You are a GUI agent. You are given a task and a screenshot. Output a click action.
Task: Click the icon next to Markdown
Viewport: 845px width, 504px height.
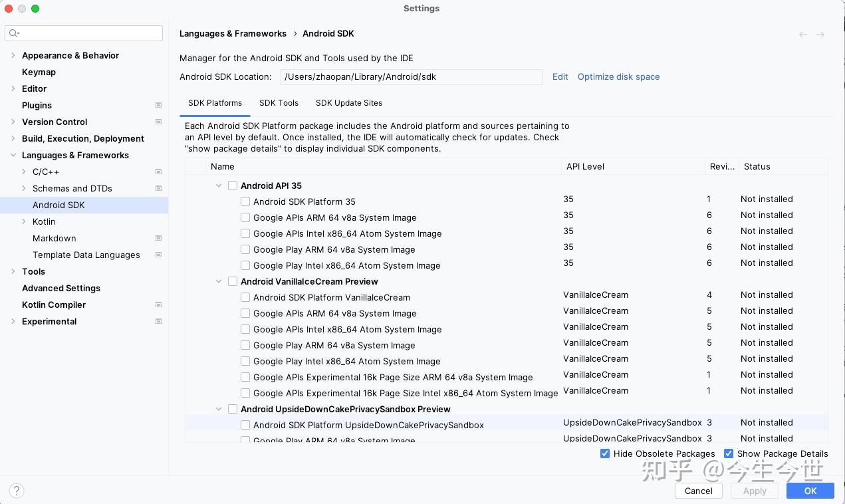158,238
